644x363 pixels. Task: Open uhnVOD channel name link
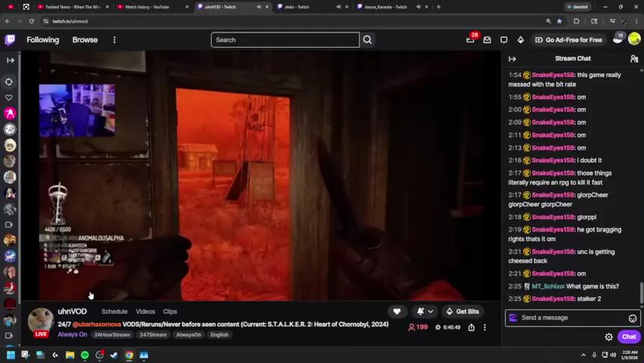72,311
